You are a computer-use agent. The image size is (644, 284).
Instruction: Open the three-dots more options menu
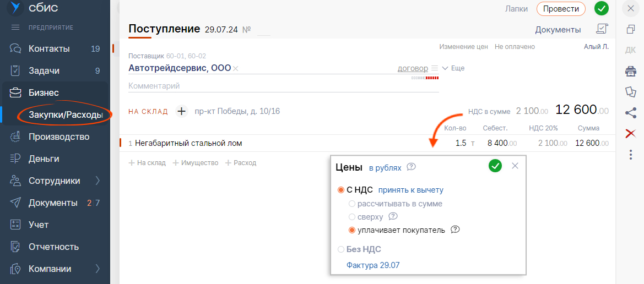point(631,155)
